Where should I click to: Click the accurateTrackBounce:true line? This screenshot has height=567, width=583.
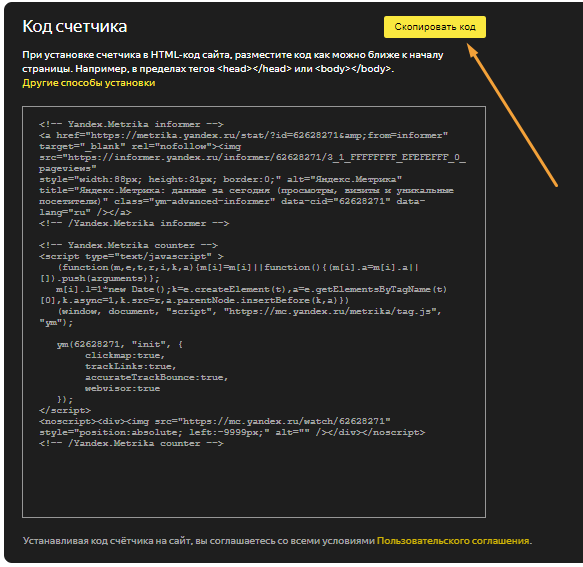coord(157,377)
